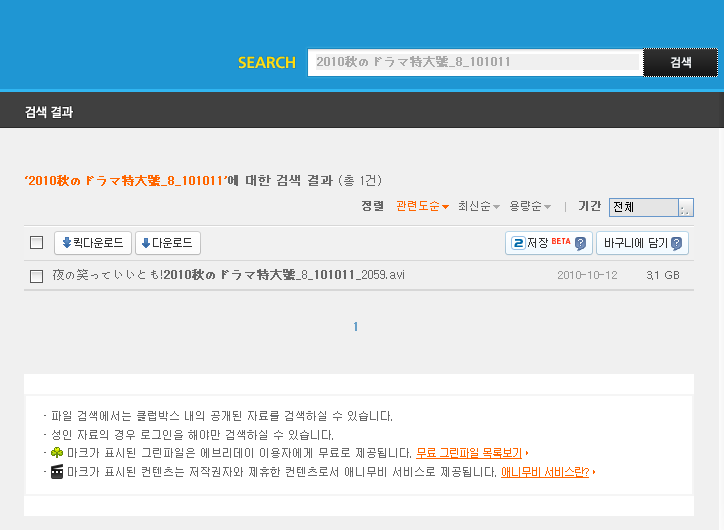Image resolution: width=724 pixels, height=530 pixels.
Task: Open the 무료 그린파일 목록보기 link
Action: pos(469,453)
